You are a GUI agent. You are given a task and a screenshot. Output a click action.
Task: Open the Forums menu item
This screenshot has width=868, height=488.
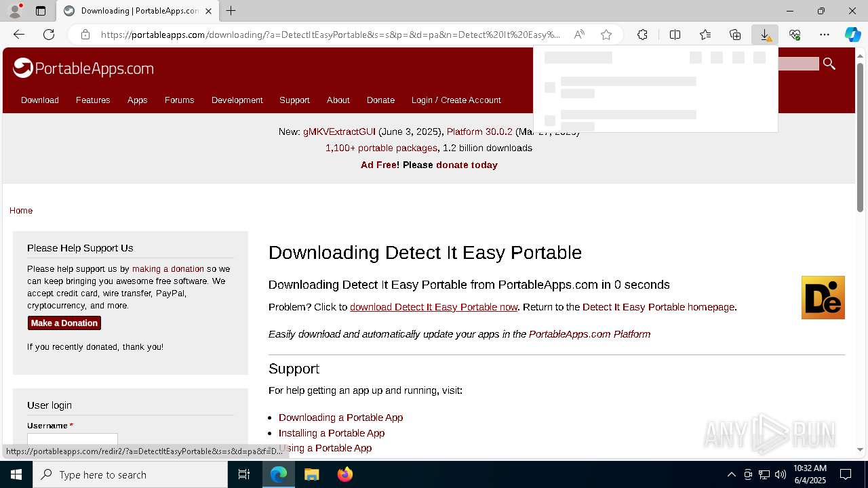pos(179,100)
